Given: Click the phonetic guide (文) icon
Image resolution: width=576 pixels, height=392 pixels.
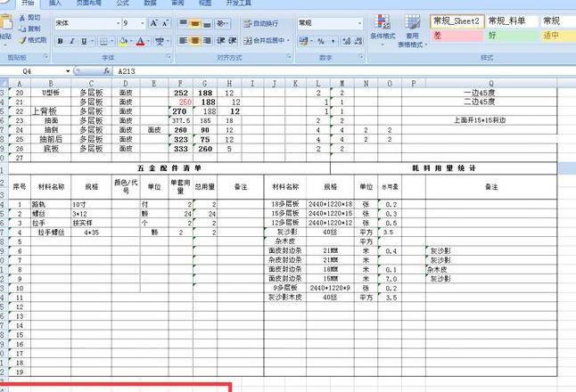Looking at the screenshot, I should pos(160,41).
